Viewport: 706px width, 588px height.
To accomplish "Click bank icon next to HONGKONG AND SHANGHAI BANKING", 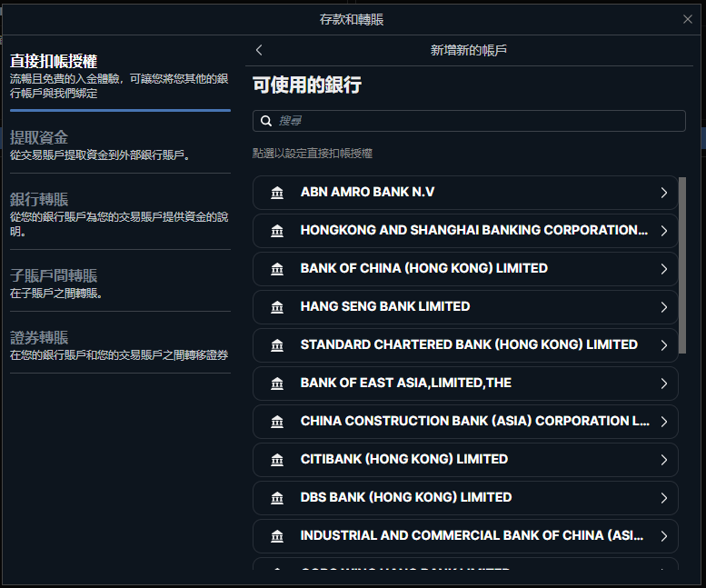I will [x=277, y=231].
